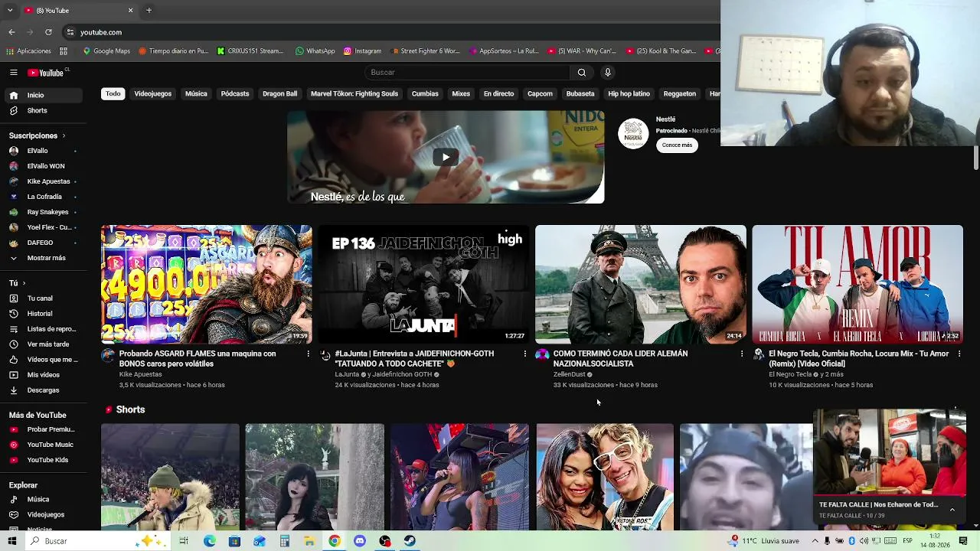980x551 pixels.
Task: Open the Probando ASGARD FLAMES video thumbnail
Action: pyautogui.click(x=207, y=284)
